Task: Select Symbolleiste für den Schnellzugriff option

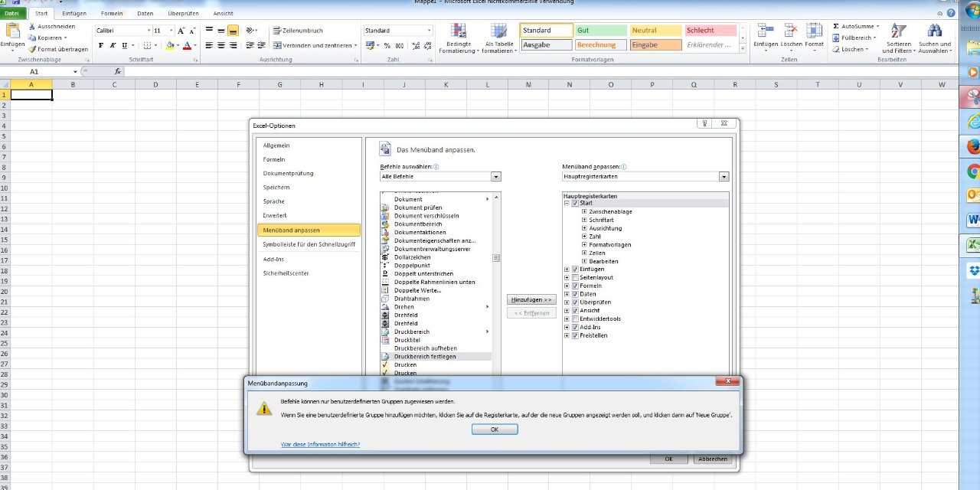Action: [x=309, y=244]
